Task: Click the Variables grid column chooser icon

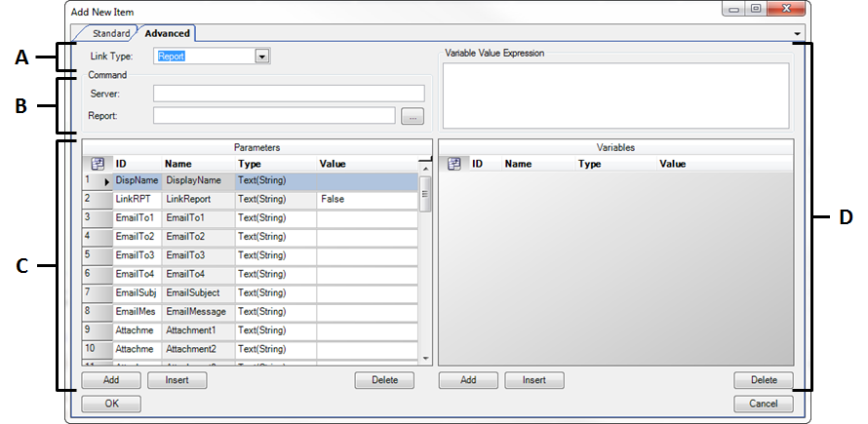Action: pyautogui.click(x=454, y=165)
